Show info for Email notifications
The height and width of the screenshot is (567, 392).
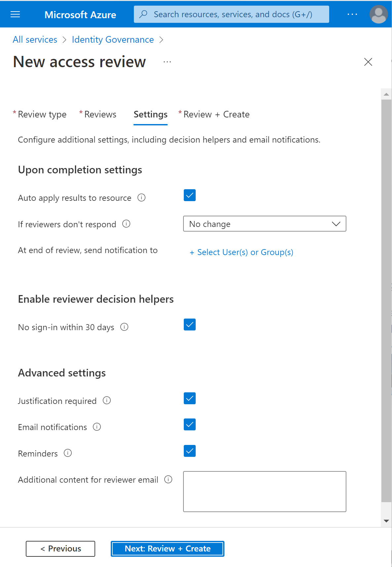point(97,427)
